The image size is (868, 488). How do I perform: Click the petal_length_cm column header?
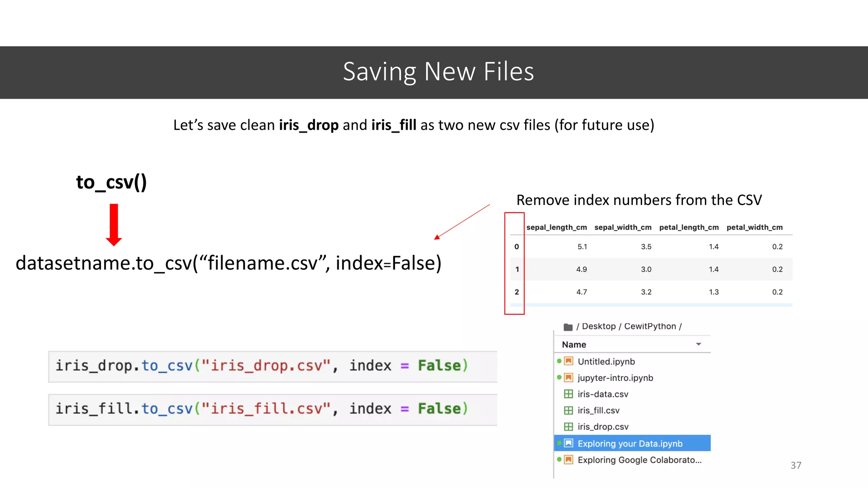coord(689,227)
